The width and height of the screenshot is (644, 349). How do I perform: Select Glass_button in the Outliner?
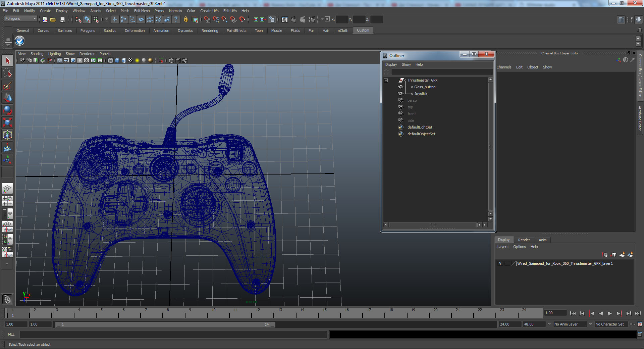click(425, 87)
